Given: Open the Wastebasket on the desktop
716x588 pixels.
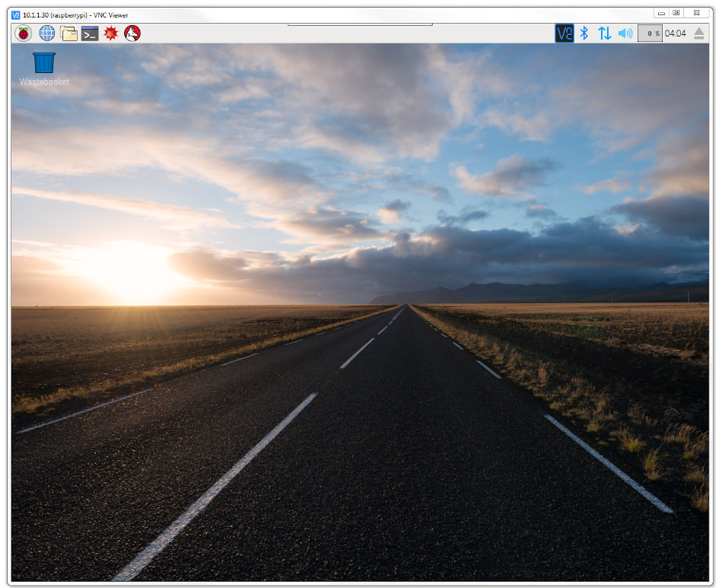Looking at the screenshot, I should tap(43, 64).
